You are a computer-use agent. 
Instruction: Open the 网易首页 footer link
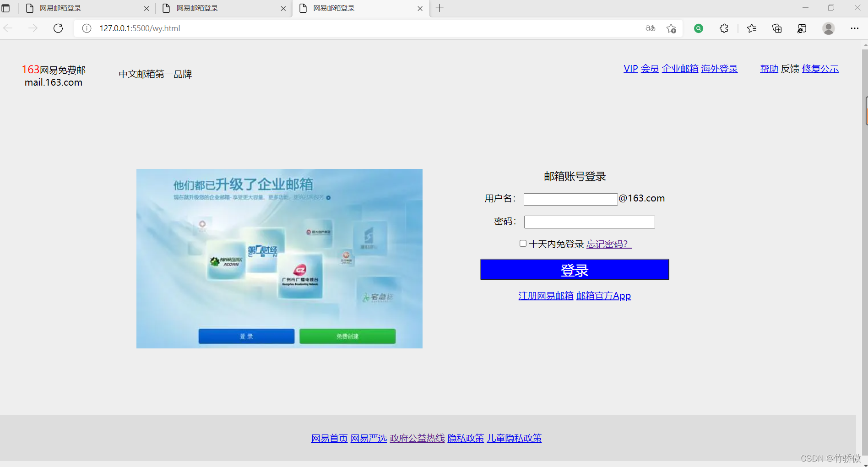[x=330, y=438]
